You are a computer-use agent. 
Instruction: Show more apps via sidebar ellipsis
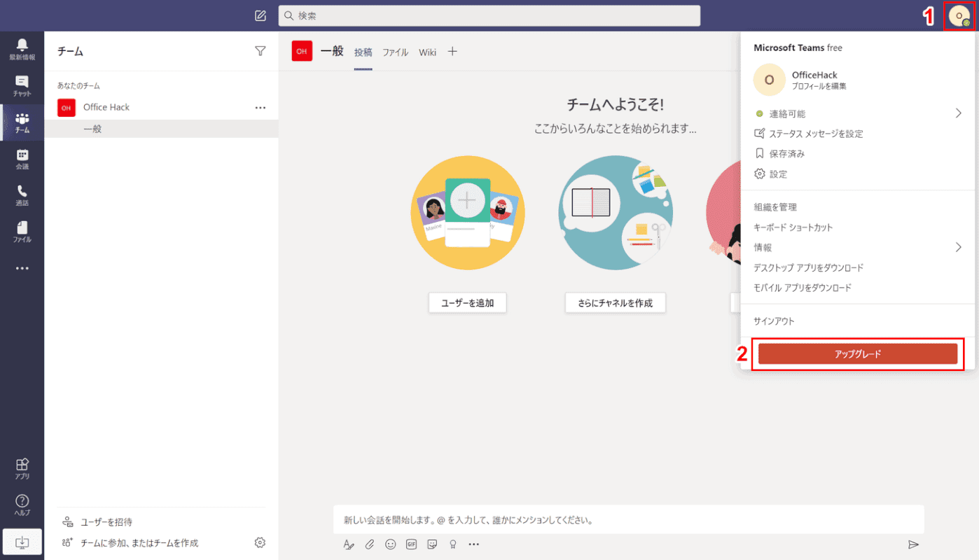pos(22,268)
